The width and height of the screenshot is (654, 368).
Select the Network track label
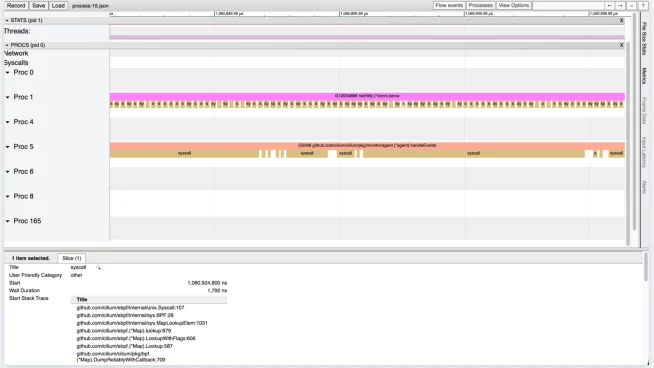(16, 53)
